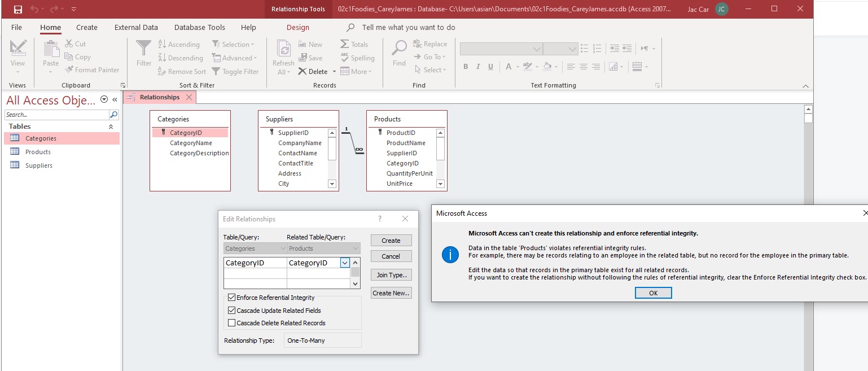Collapse the Tables group in navigation pane
This screenshot has width=868, height=371.
[x=111, y=126]
